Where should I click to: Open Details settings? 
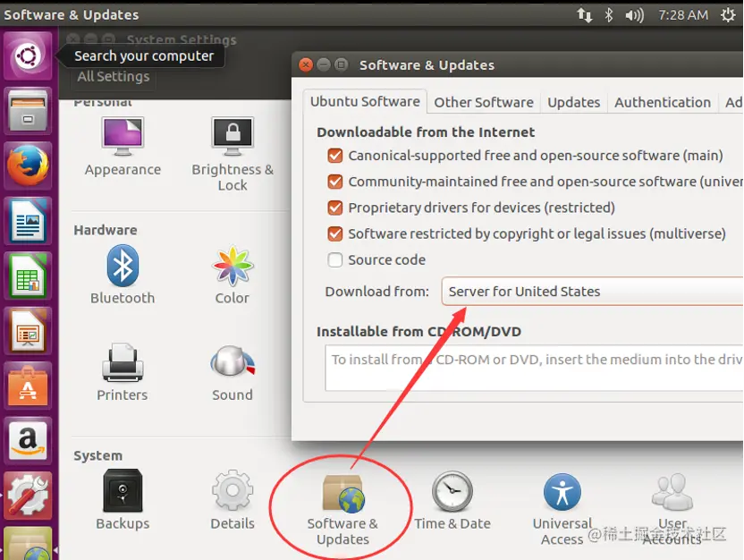coord(232,500)
